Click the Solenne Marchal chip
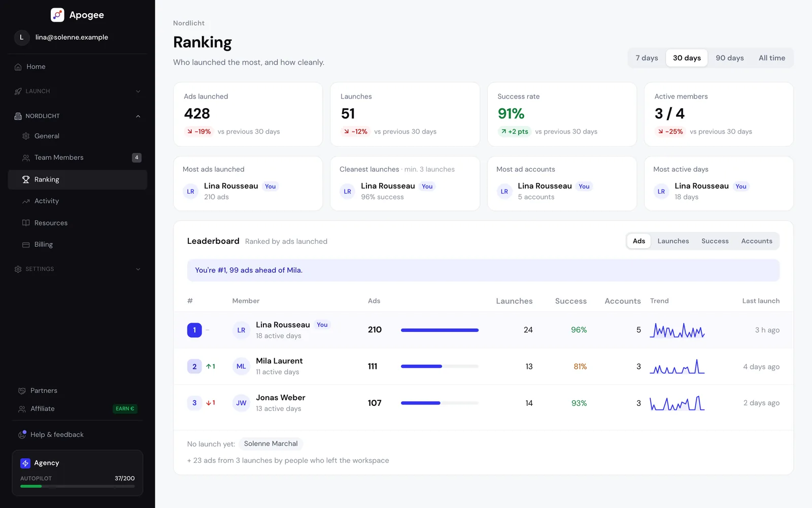Viewport: 812px width, 508px height. (270, 444)
